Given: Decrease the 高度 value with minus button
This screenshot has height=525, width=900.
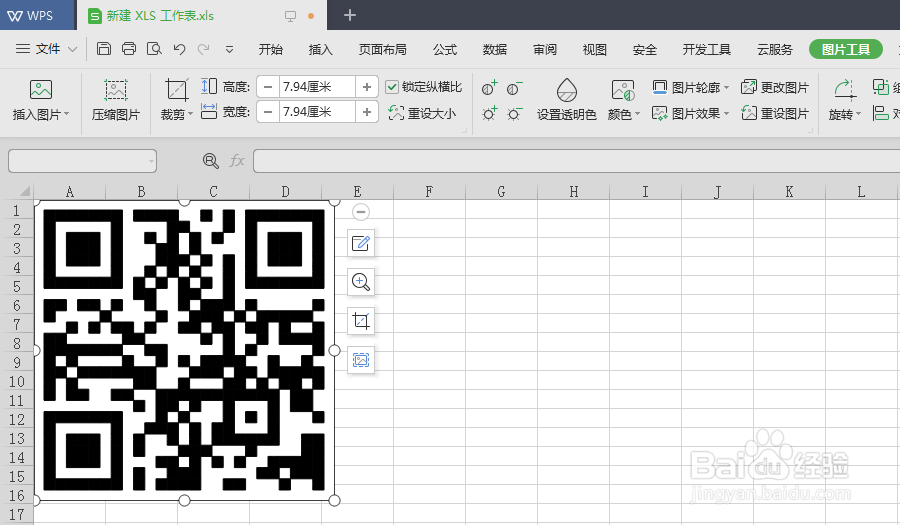Looking at the screenshot, I should (267, 87).
